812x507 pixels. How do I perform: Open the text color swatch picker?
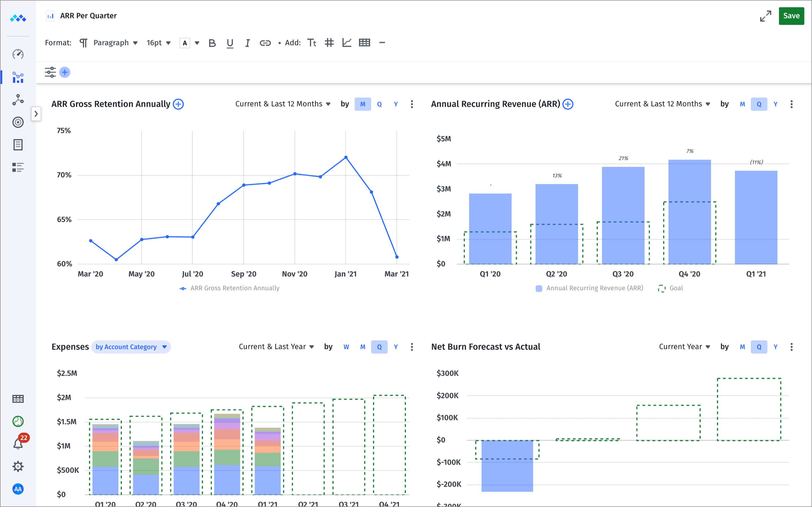(x=185, y=43)
